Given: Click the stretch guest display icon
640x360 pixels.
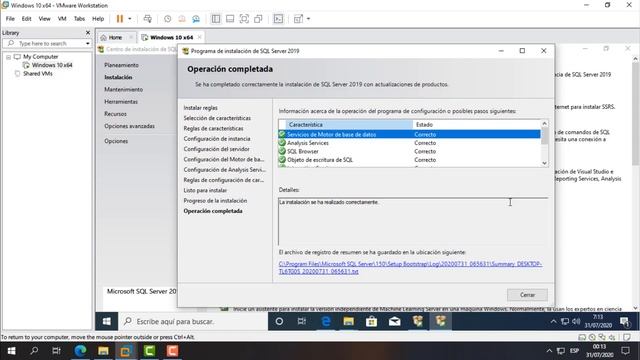Looking at the screenshot, I should (298, 19).
